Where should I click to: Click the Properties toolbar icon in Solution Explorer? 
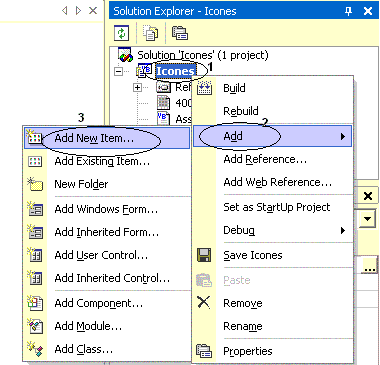click(x=180, y=33)
